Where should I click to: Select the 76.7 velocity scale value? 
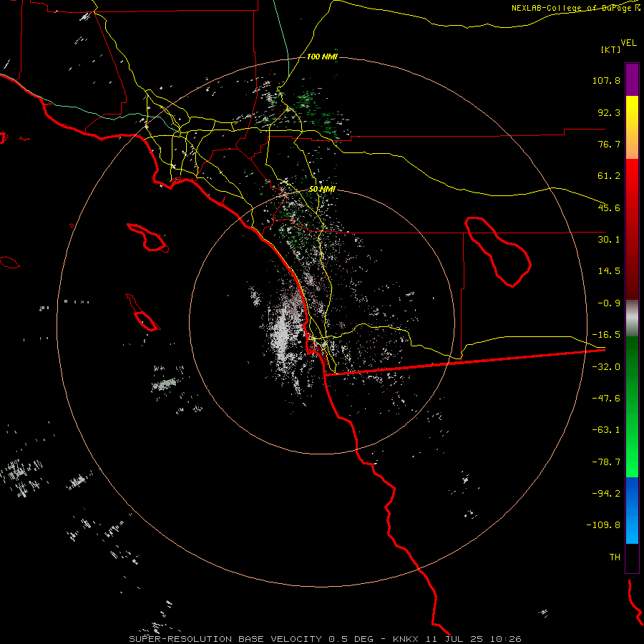pyautogui.click(x=609, y=144)
